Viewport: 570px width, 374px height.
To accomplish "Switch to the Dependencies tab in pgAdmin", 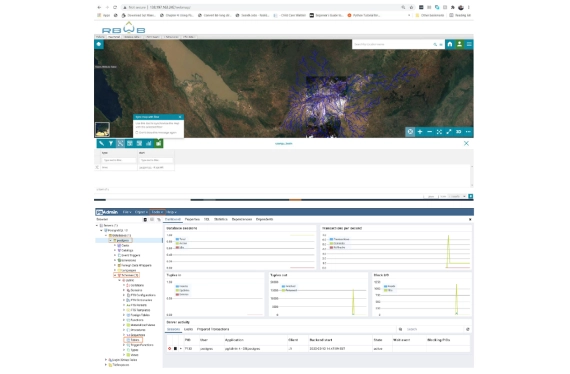I will (x=242, y=219).
